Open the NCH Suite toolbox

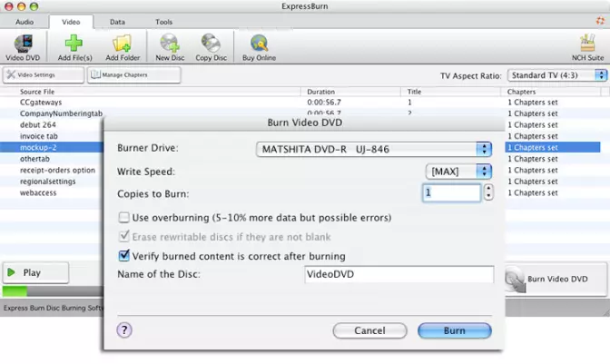(x=587, y=48)
